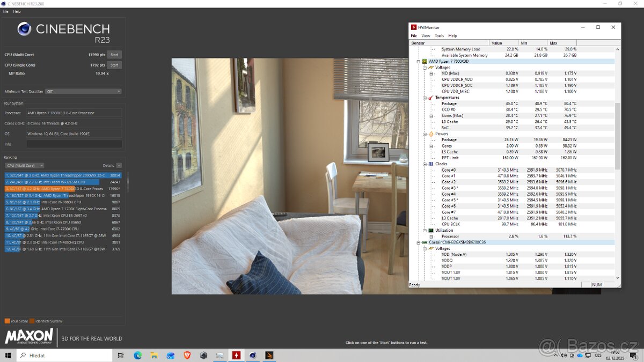
Task: Click the Clocks icon in HWMonitor sensor list
Action: (x=430, y=164)
